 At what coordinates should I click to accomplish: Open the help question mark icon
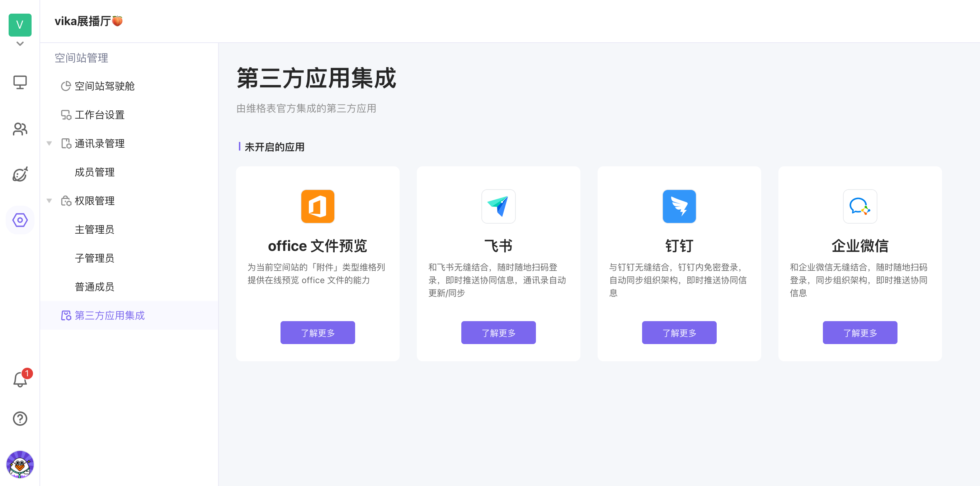pyautogui.click(x=20, y=418)
